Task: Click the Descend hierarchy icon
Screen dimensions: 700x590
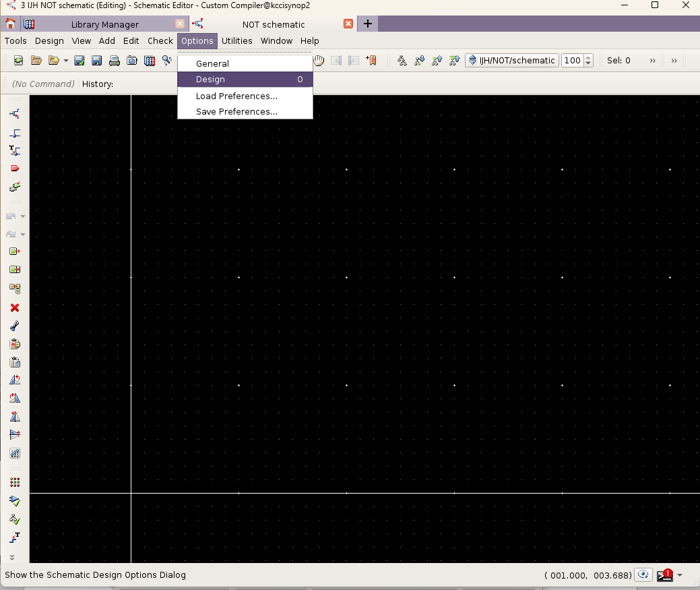Action: pos(420,60)
